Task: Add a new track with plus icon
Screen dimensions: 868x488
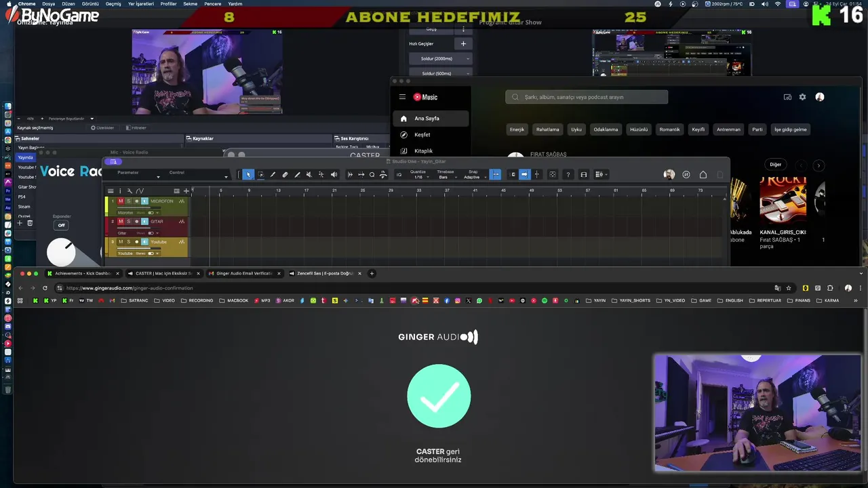Action: (x=186, y=191)
